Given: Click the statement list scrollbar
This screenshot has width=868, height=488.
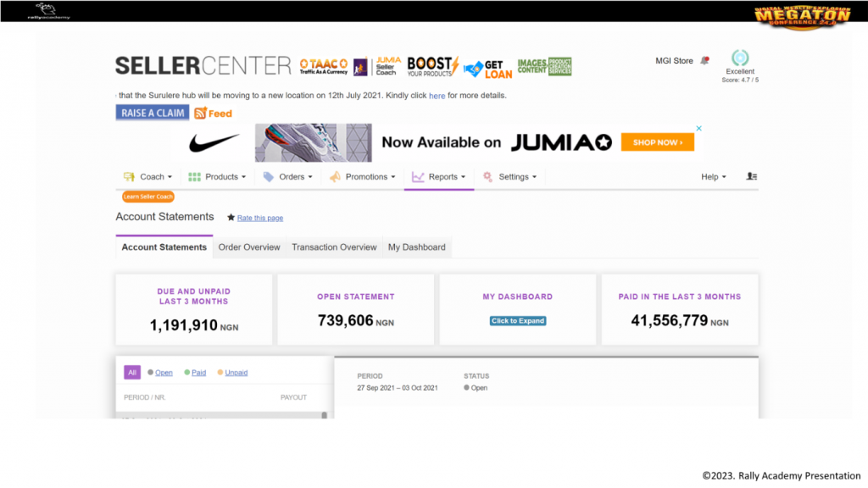Looking at the screenshot, I should 325,415.
